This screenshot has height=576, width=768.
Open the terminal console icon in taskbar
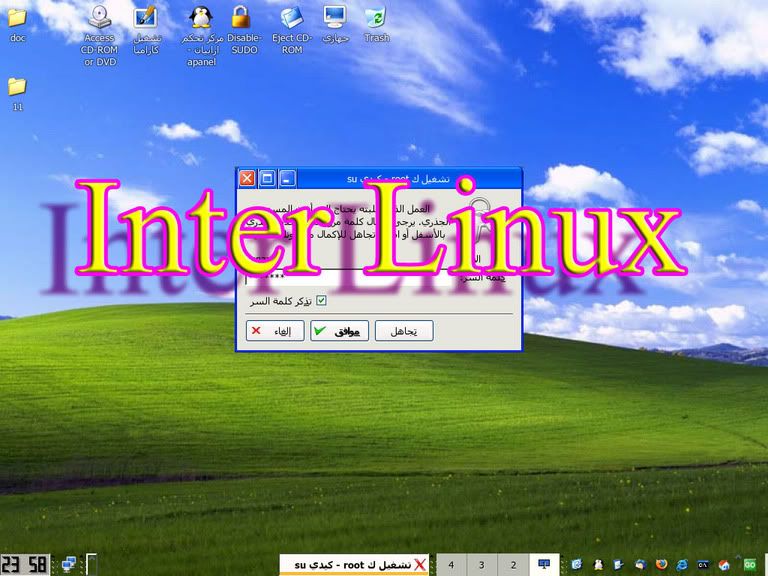(703, 565)
